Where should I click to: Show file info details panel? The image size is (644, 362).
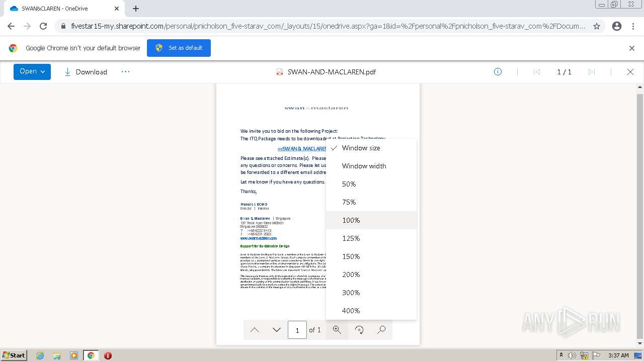pos(498,72)
